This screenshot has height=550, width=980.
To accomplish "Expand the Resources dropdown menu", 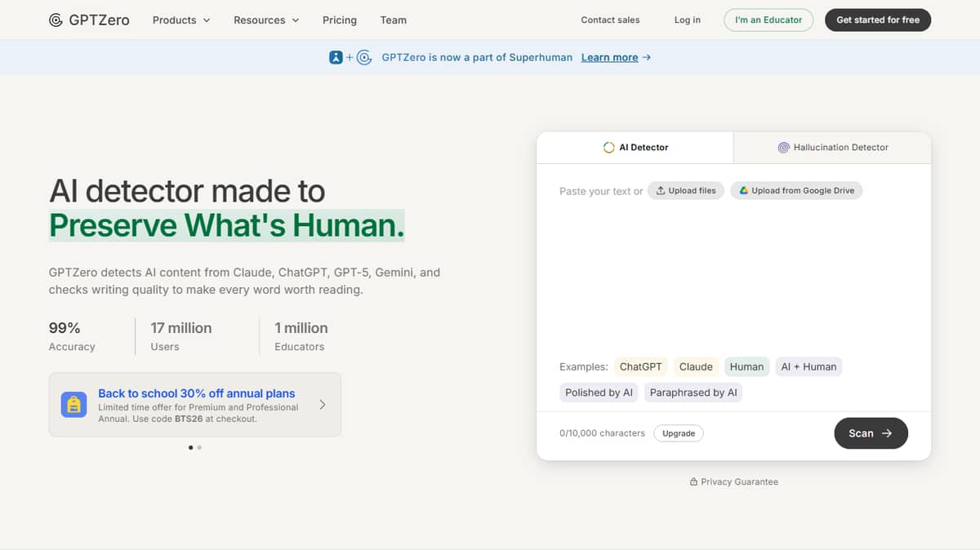I will (266, 20).
